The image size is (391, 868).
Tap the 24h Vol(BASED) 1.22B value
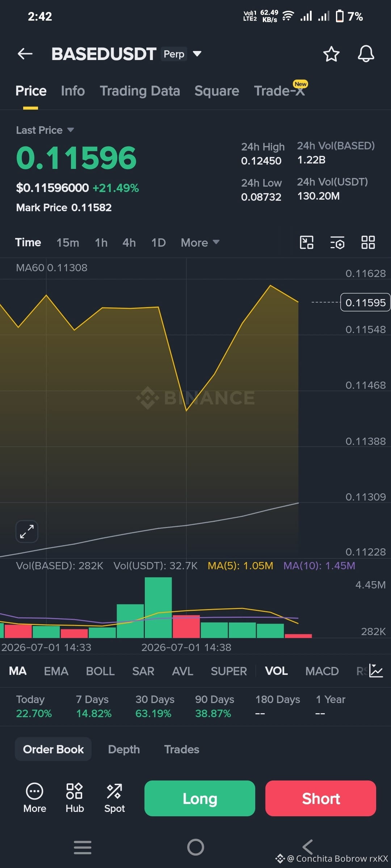point(311,160)
